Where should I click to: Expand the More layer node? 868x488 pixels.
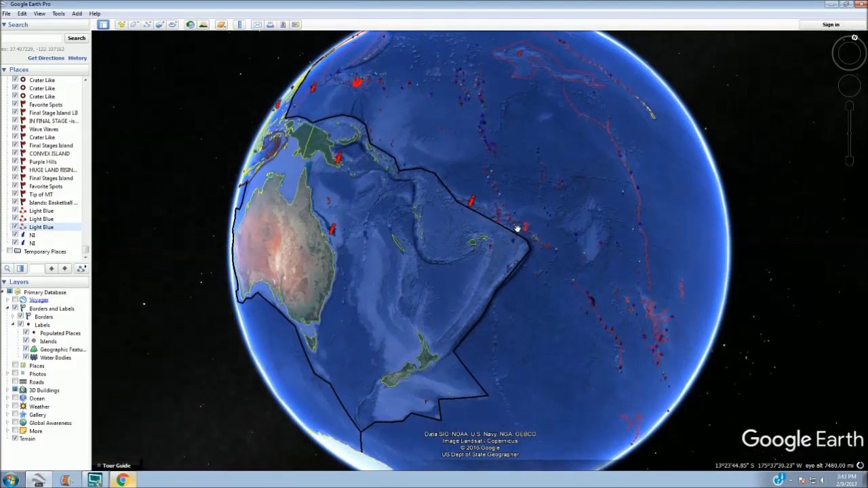pos(7,430)
